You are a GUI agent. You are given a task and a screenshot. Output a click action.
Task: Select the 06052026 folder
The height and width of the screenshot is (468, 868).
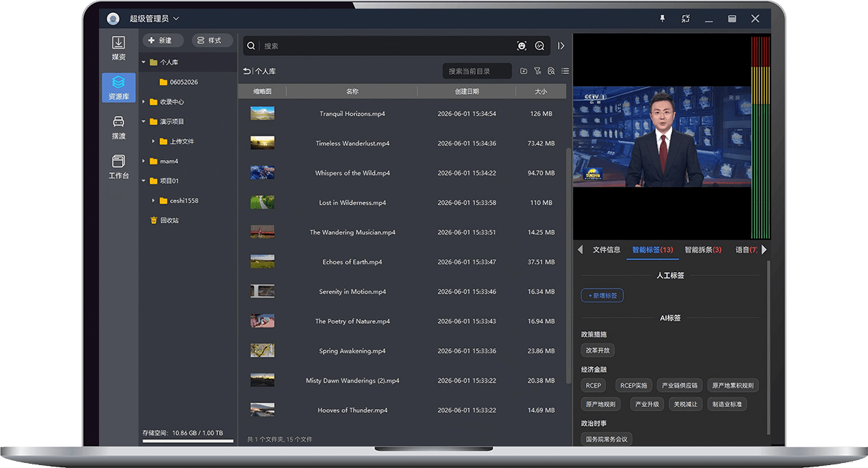[179, 82]
